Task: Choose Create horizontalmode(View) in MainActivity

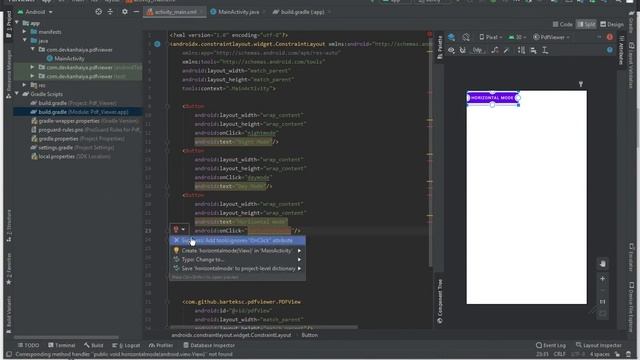Action: [x=237, y=251]
